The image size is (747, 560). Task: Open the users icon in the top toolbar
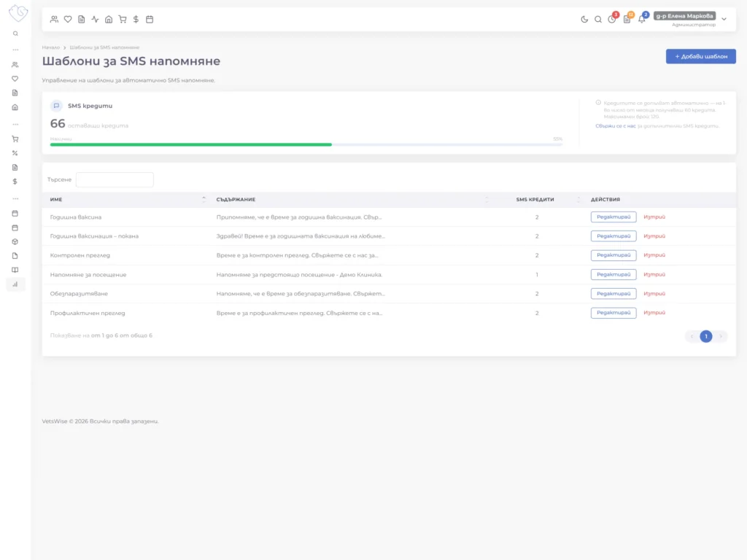click(x=54, y=20)
